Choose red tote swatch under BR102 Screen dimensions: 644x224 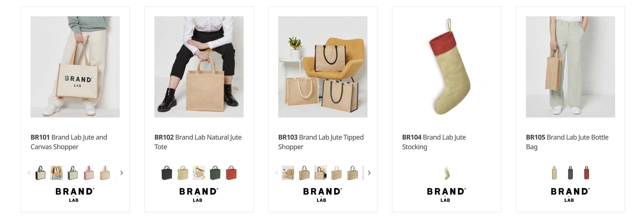[231, 173]
